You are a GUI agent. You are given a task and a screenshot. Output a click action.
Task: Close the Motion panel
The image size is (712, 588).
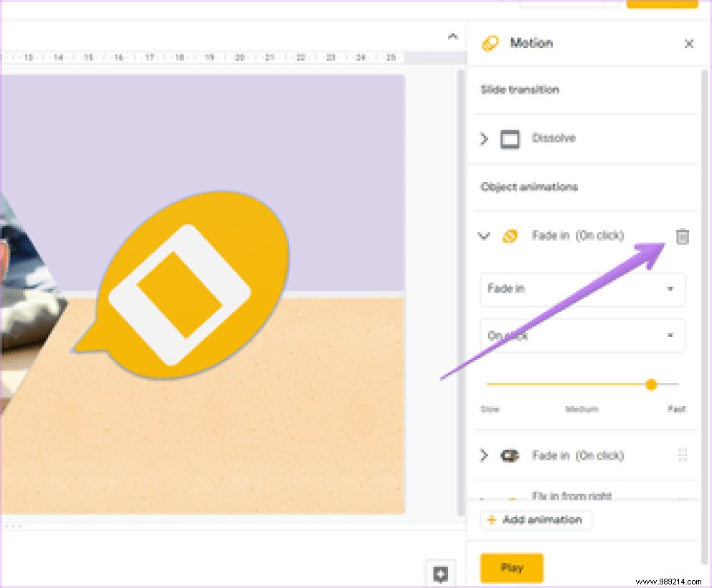[688, 43]
